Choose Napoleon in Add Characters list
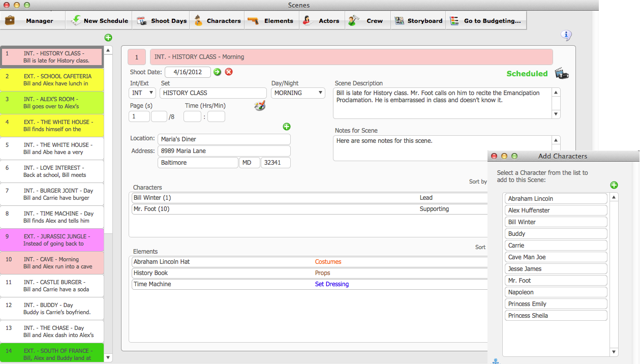 click(556, 292)
